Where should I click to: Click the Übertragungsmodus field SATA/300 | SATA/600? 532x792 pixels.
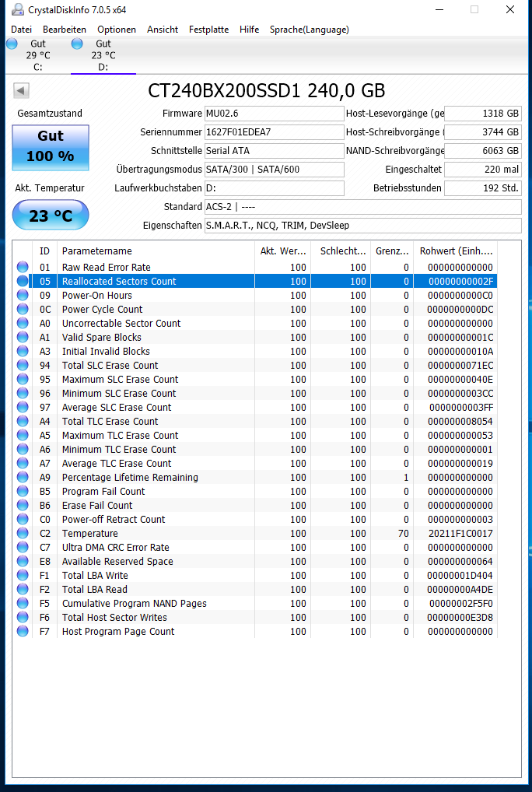(x=274, y=169)
